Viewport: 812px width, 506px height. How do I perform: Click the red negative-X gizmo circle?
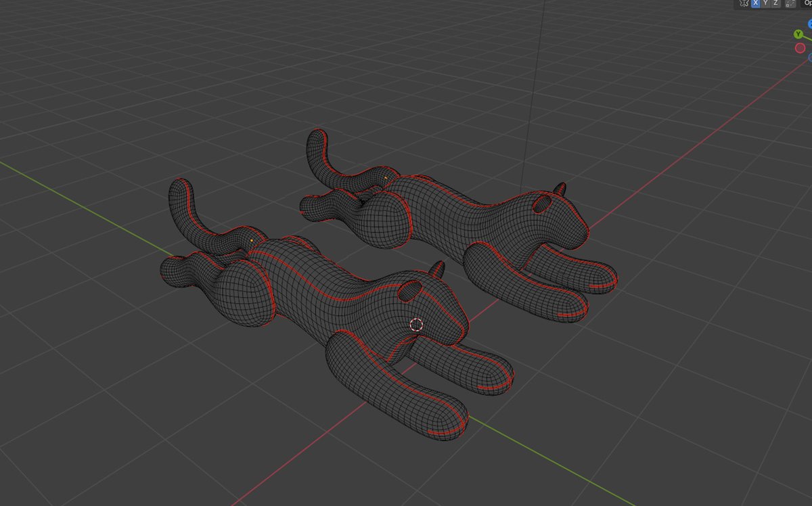(800, 48)
